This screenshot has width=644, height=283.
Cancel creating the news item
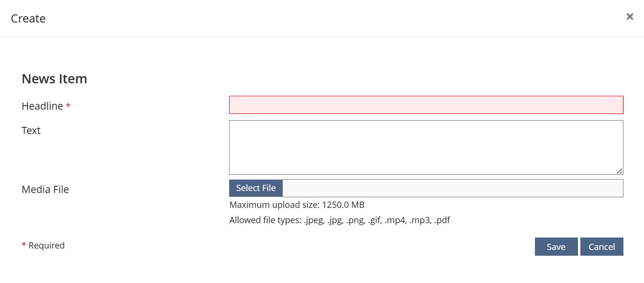click(601, 247)
